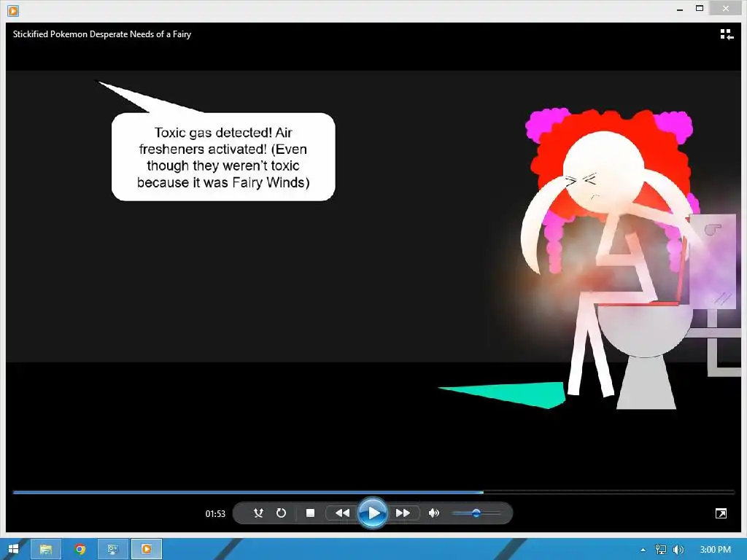Play the video in Windows Media Player
Screen dimensions: 747x560
[373, 513]
